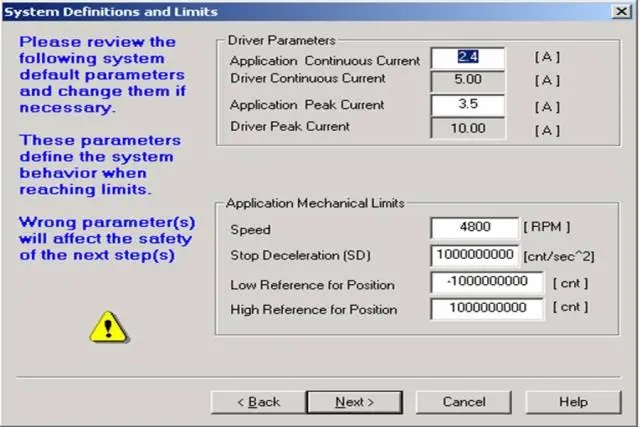This screenshot has height=427, width=640.
Task: Click the Driver Continuous Current value box
Action: [468, 80]
